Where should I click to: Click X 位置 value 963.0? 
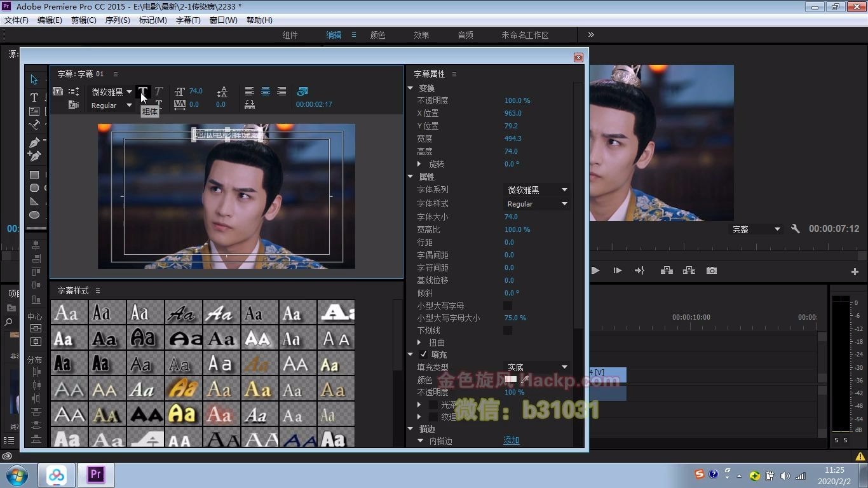click(513, 113)
